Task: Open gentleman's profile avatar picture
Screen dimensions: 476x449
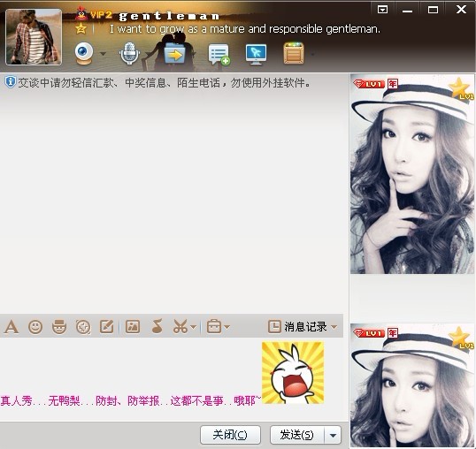Action: [x=34, y=37]
